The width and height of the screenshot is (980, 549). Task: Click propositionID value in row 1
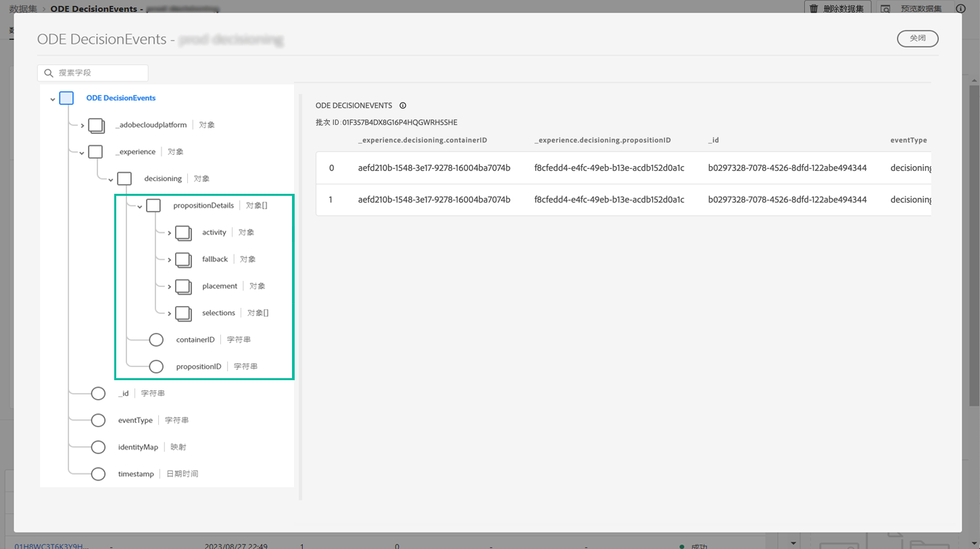click(x=609, y=200)
